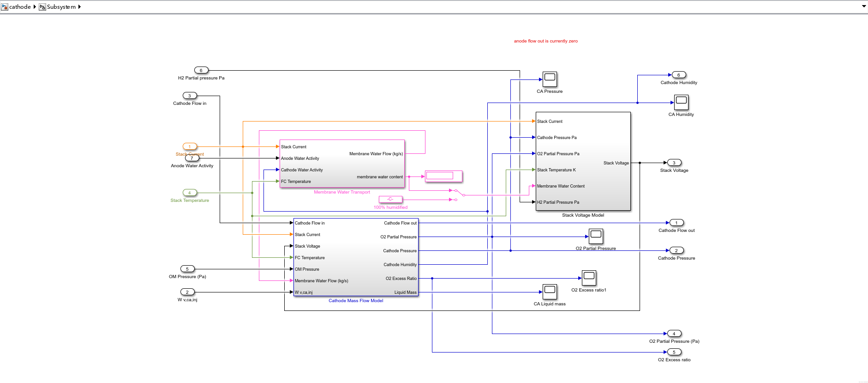868x383 pixels.
Task: Click 'Stack Current' input on Stack Voltage Model
Action: click(x=550, y=122)
